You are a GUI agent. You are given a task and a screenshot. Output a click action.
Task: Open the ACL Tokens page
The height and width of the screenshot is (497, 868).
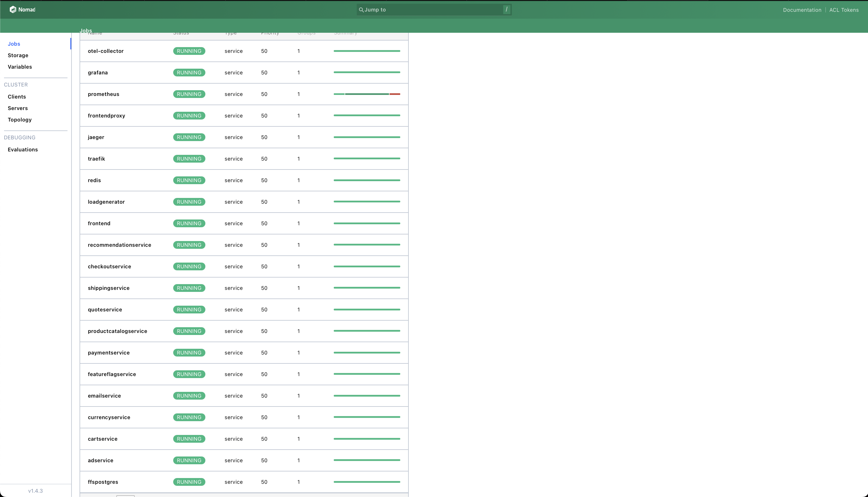tap(844, 9)
